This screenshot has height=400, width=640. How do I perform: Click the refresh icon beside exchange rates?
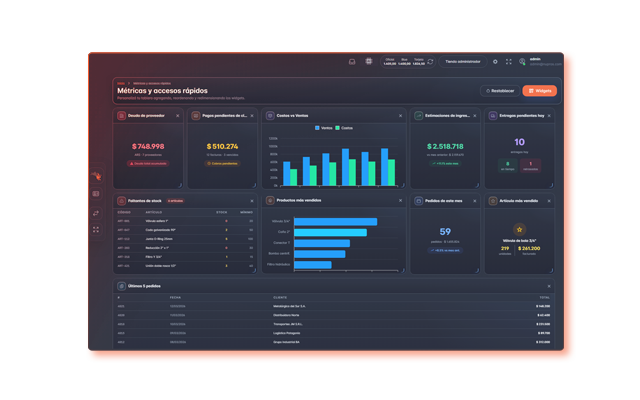pos(430,62)
